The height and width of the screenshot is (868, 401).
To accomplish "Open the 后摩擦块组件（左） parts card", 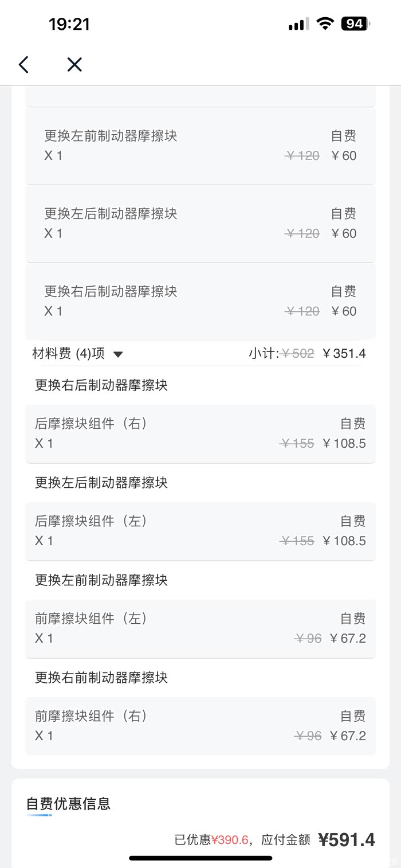I will tap(200, 531).
